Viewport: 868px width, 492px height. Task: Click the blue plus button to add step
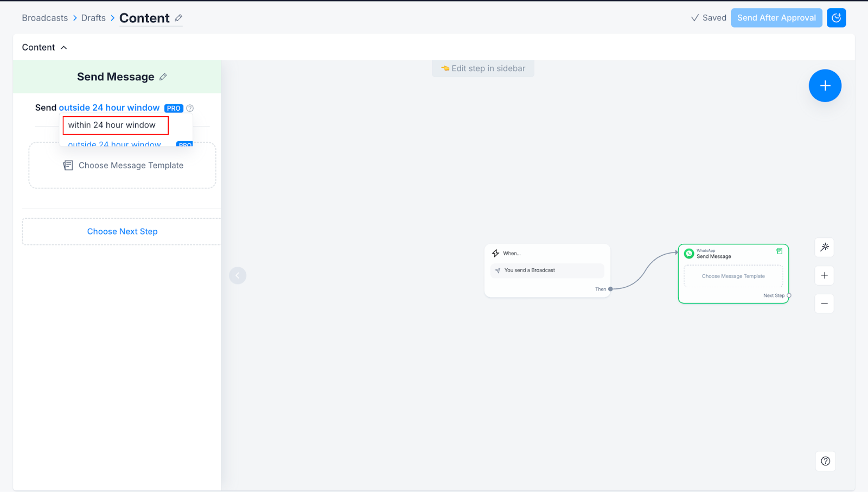(x=825, y=86)
